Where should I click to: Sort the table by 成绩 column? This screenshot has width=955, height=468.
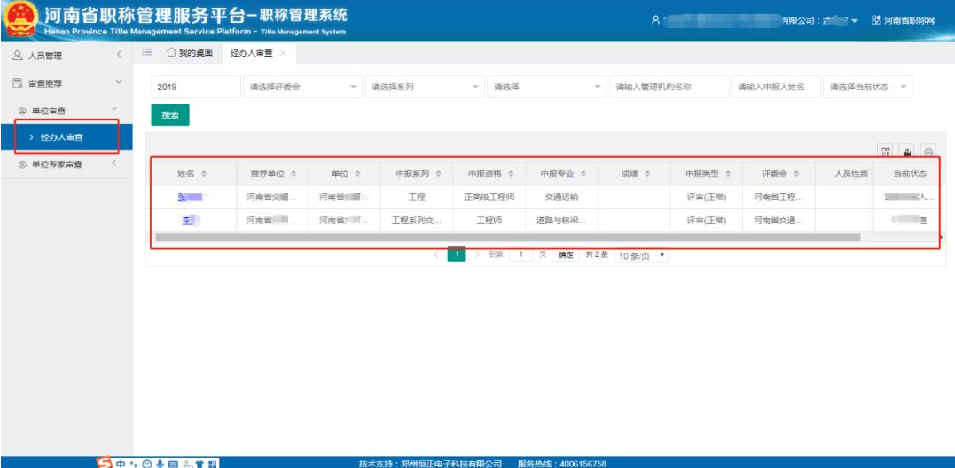[x=646, y=174]
